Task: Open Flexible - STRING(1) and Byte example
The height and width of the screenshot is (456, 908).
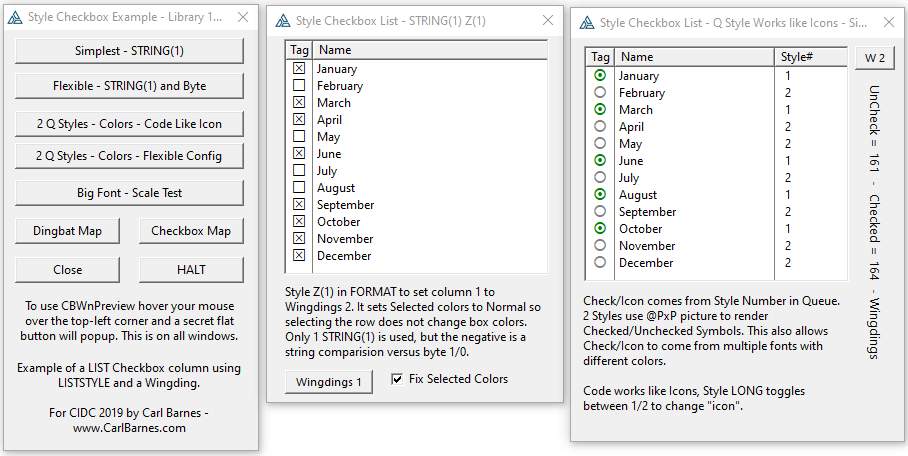Action: coord(130,86)
